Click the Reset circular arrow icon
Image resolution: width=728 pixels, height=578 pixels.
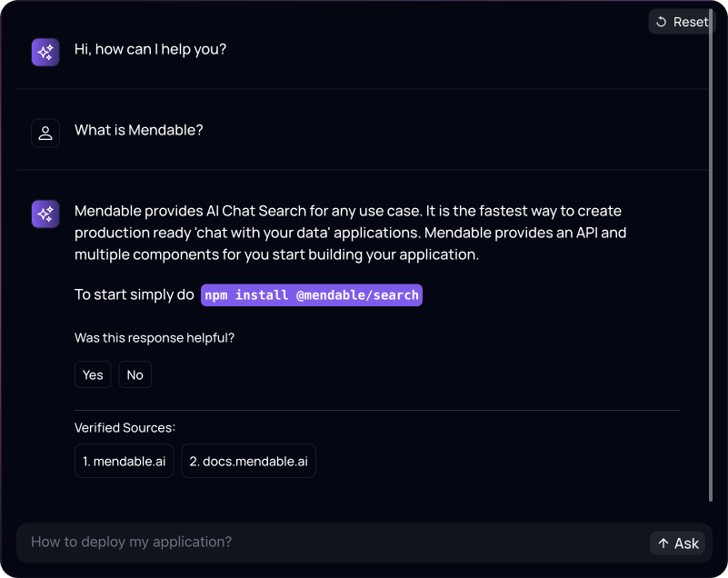point(662,22)
